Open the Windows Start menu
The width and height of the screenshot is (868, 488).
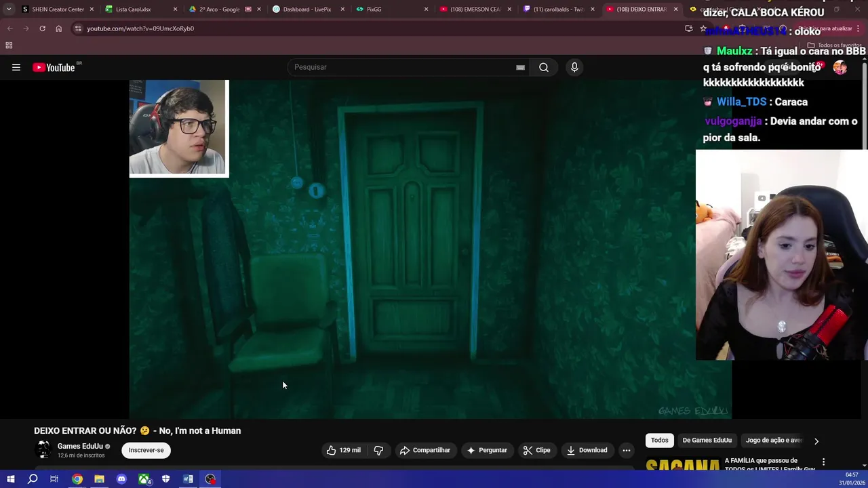click(x=10, y=479)
